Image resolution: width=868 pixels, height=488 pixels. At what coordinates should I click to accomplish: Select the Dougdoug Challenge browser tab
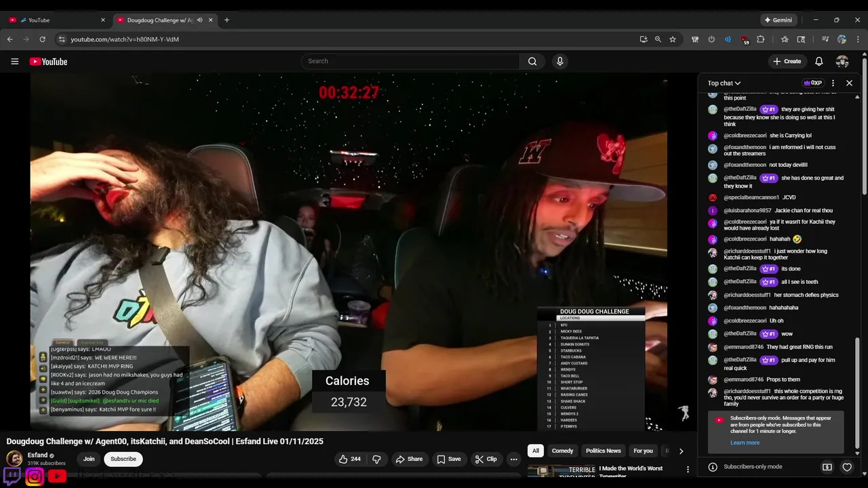(164, 20)
